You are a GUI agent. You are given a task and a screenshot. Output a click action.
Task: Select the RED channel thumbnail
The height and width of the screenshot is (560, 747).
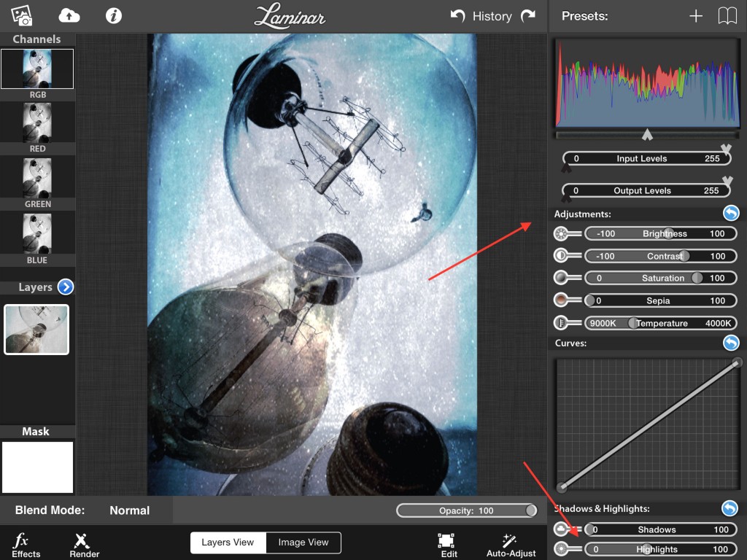(37, 122)
